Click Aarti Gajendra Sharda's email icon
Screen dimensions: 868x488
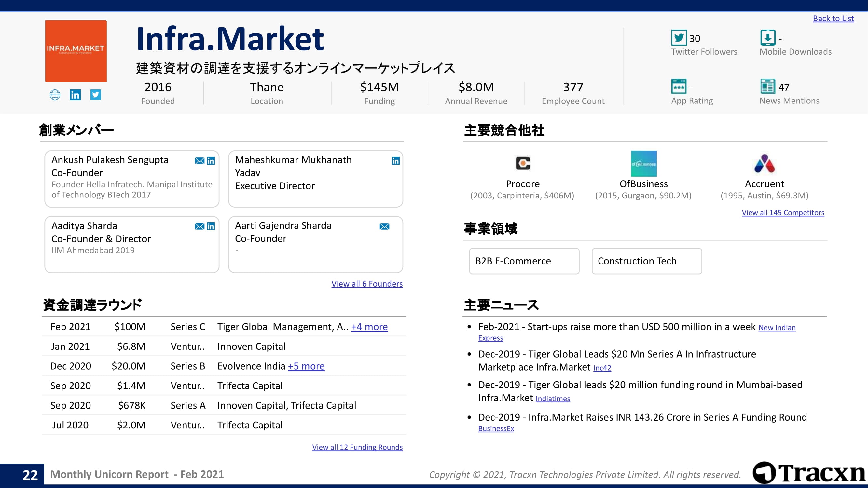pos(384,226)
